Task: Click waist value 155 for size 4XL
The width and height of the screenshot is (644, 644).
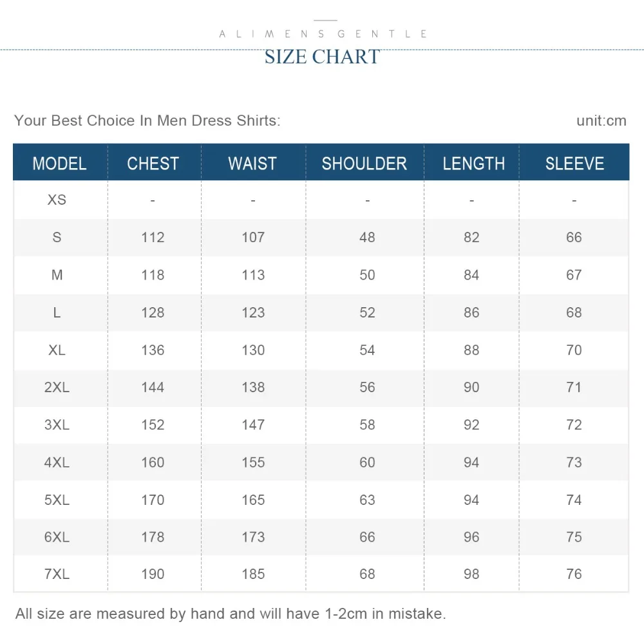Action: [253, 462]
